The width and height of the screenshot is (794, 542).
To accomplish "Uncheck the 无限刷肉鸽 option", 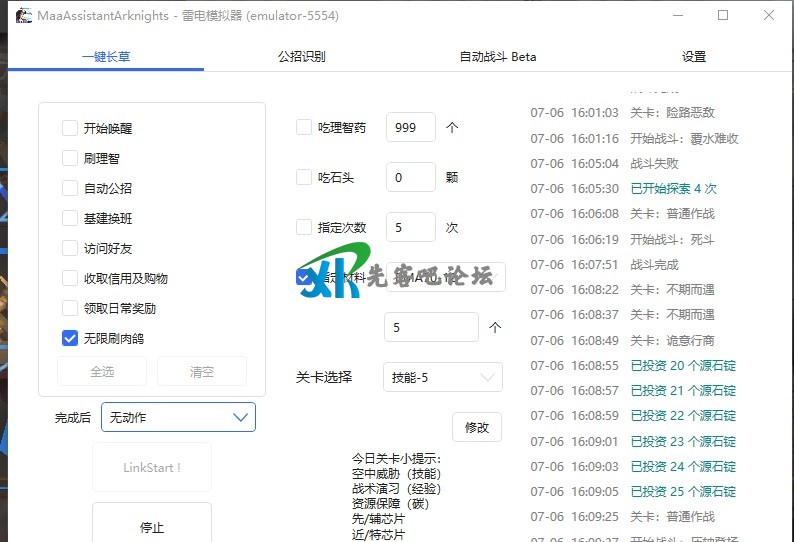I will tap(70, 338).
